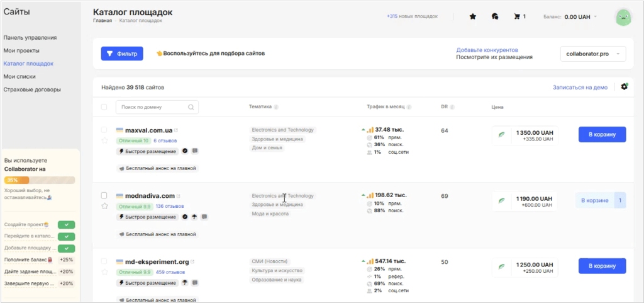The image size is (644, 303).
Task: Add md-eksperiment.org with В корзину button
Action: pyautogui.click(x=602, y=266)
